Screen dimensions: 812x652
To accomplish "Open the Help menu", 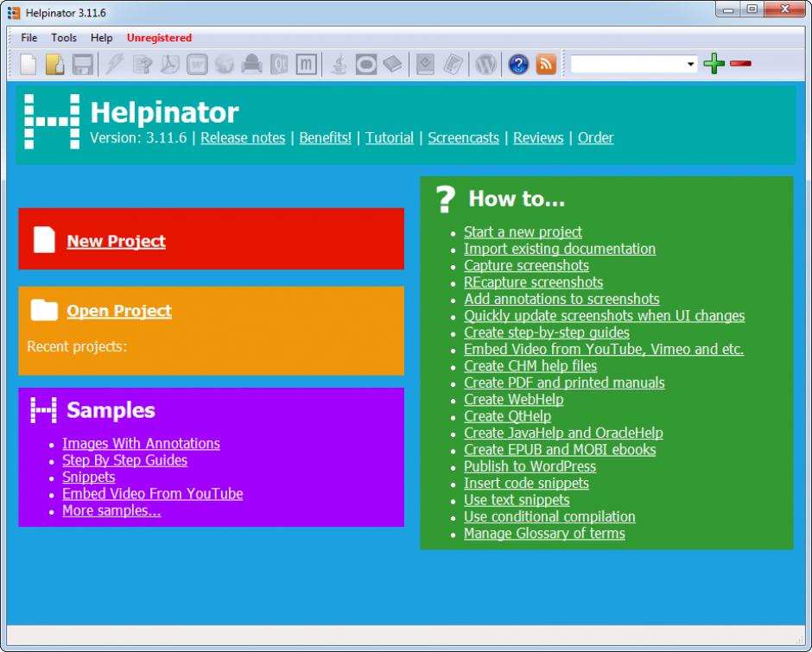I will coord(102,38).
